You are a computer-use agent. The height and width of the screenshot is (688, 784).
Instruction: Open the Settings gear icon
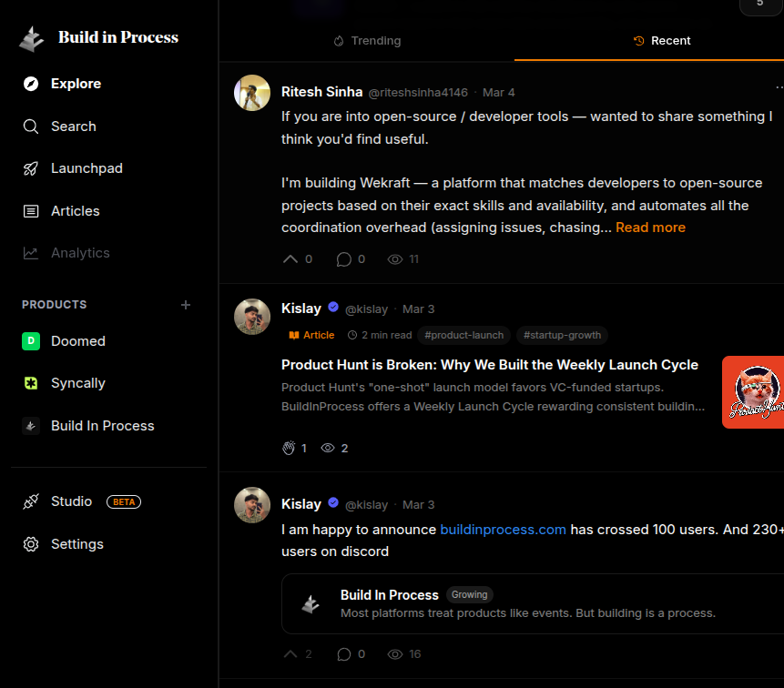(x=31, y=544)
